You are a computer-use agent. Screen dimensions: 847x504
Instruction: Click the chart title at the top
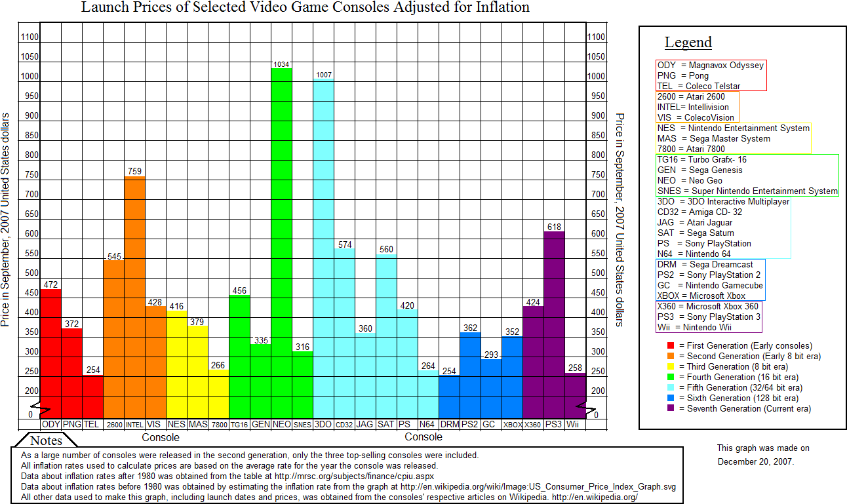coord(305,9)
